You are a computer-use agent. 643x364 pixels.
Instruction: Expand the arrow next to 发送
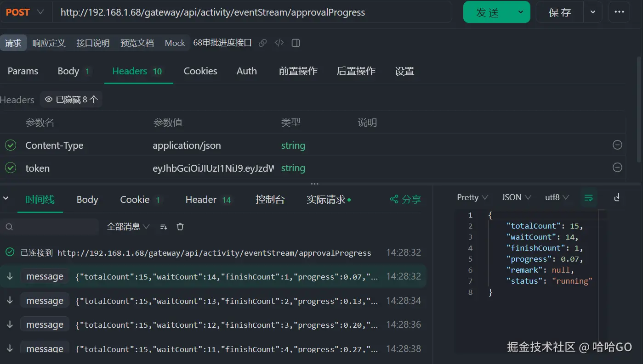coord(521,12)
